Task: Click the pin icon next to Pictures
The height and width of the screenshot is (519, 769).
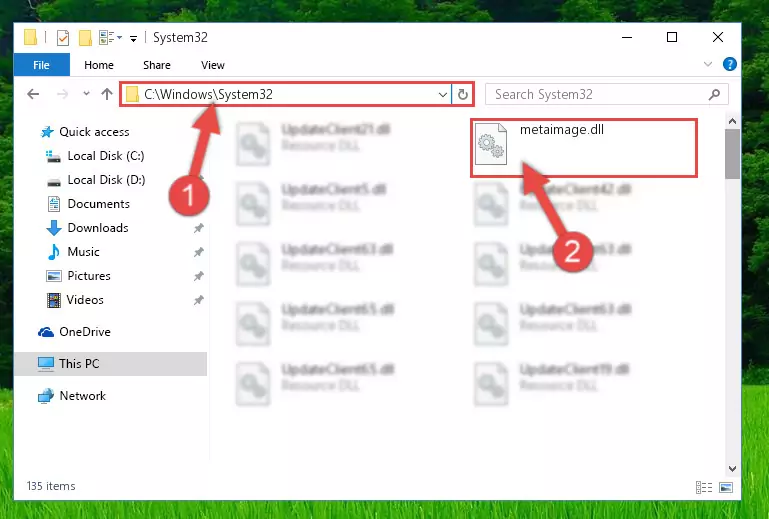Action: click(x=198, y=276)
